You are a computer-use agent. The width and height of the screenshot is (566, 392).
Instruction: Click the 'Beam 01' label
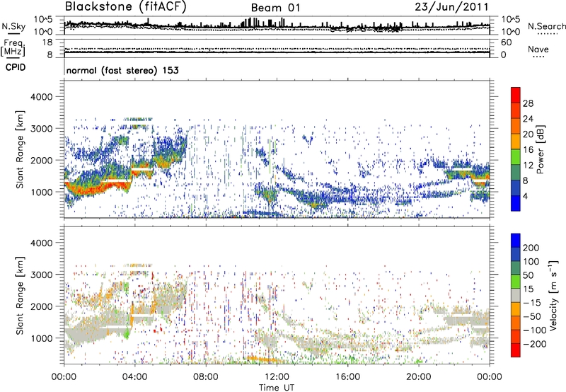[x=275, y=8]
